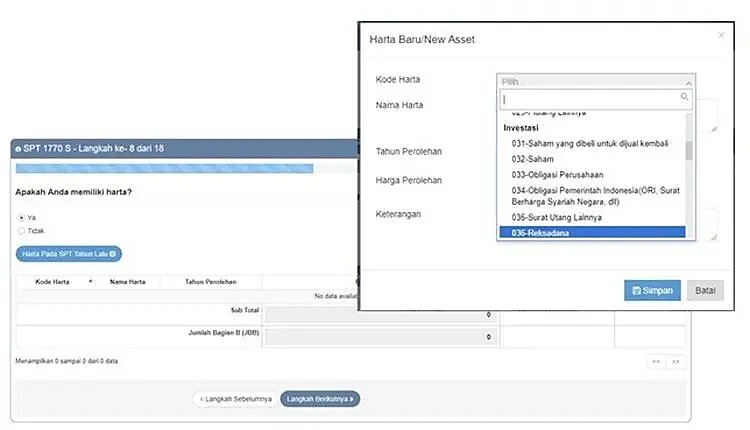
Task: Go to Langkah Sebelumnya
Action: (x=236, y=399)
